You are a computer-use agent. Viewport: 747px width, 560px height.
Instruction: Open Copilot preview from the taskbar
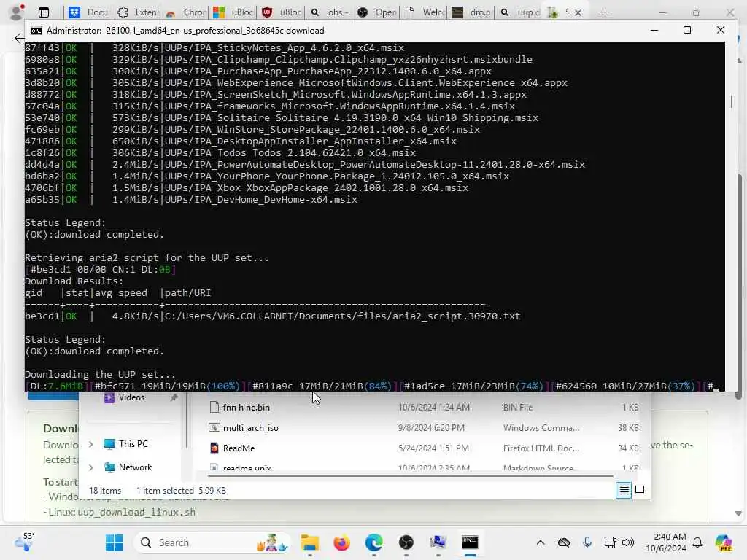pyautogui.click(x=723, y=542)
